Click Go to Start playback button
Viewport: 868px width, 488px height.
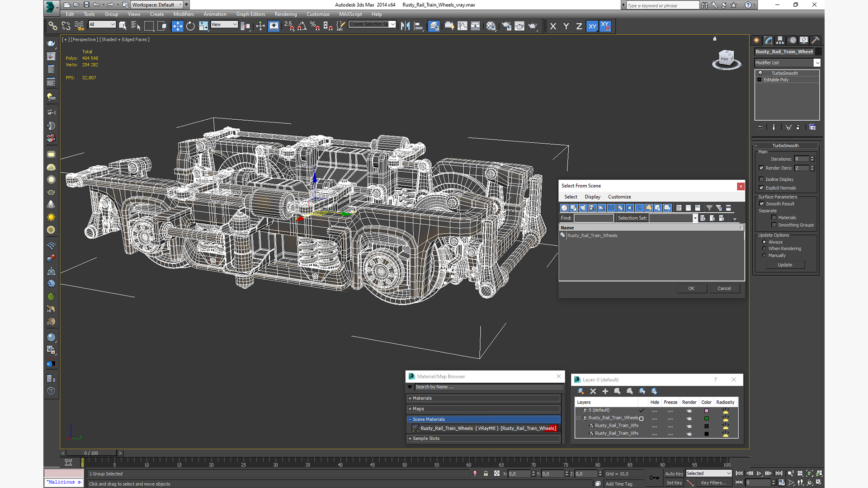[739, 474]
